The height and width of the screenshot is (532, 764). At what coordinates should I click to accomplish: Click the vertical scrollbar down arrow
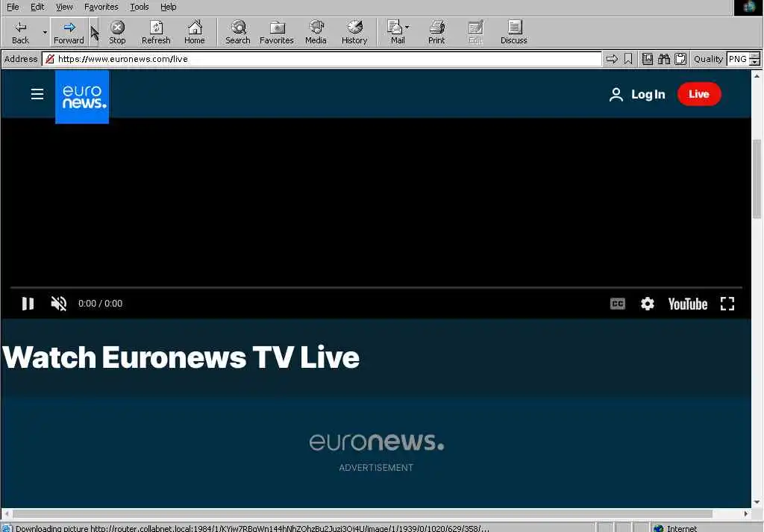tap(757, 502)
